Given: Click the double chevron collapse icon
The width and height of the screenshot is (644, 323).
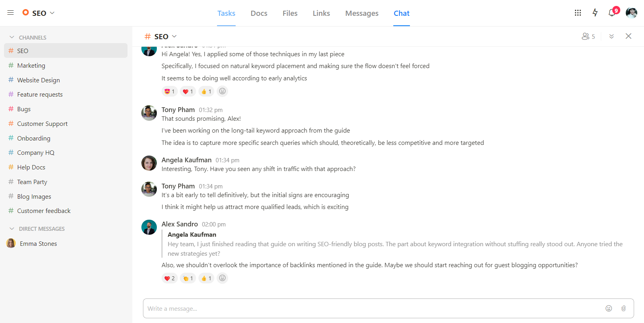Looking at the screenshot, I should [612, 36].
